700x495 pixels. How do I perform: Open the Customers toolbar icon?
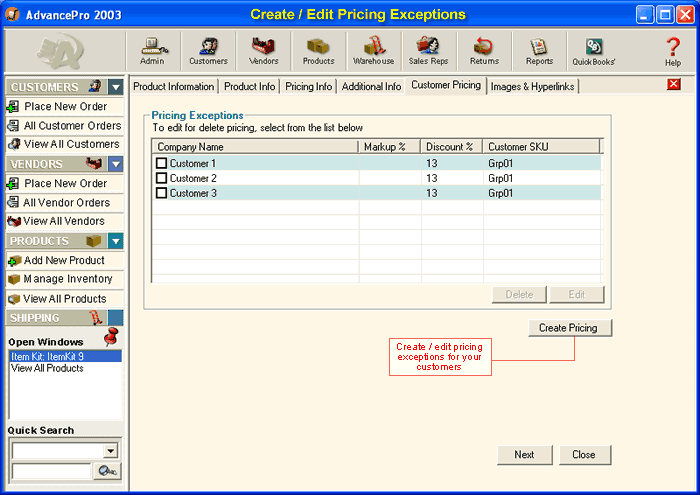point(208,51)
